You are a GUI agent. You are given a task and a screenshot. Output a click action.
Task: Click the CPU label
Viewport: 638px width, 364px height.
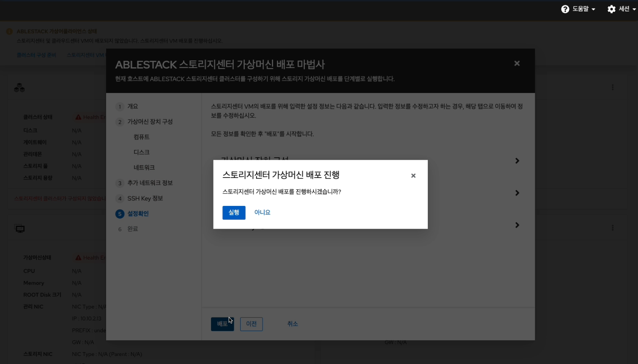29,271
